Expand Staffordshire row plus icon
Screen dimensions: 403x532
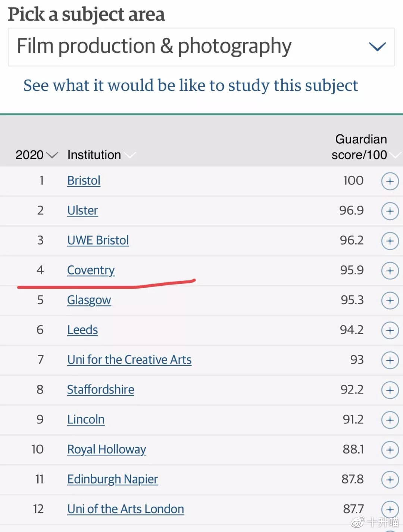[x=390, y=390]
